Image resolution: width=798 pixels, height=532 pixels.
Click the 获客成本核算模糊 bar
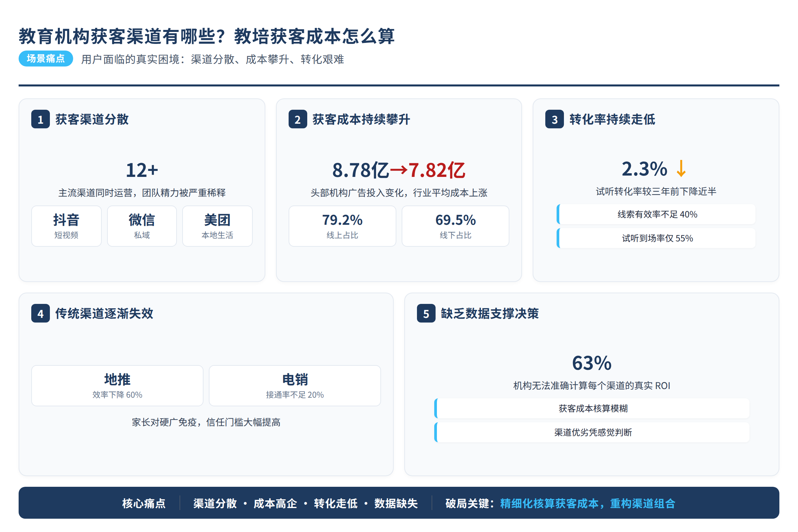(592, 409)
